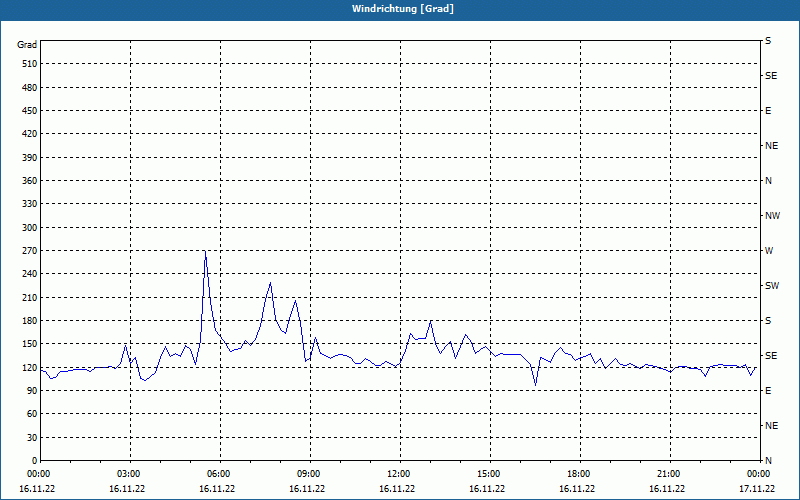Image resolution: width=800 pixels, height=500 pixels.
Task: Select the 270 value on the left axis
Action: [x=30, y=251]
